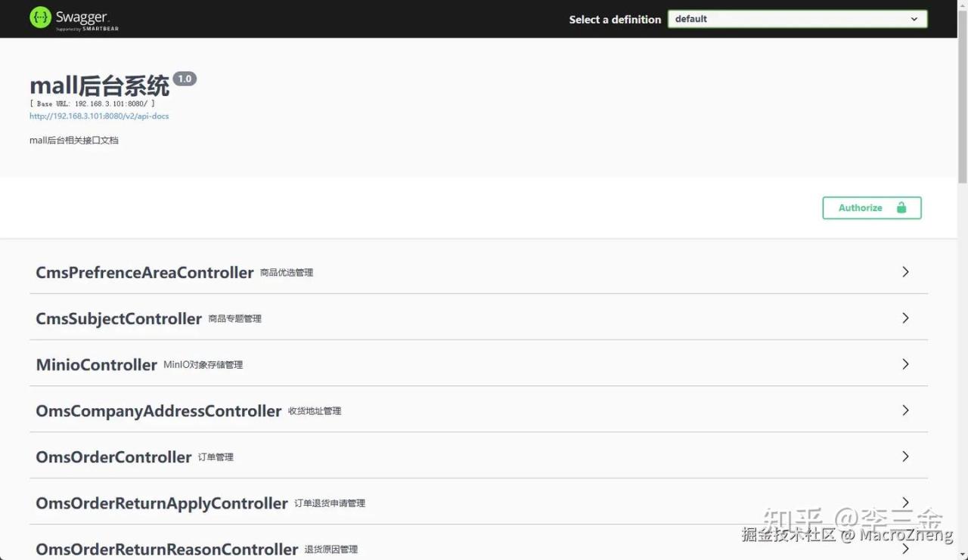Open the CmsSubjectController section title
This screenshot has height=560, width=968.
pyautogui.click(x=119, y=319)
